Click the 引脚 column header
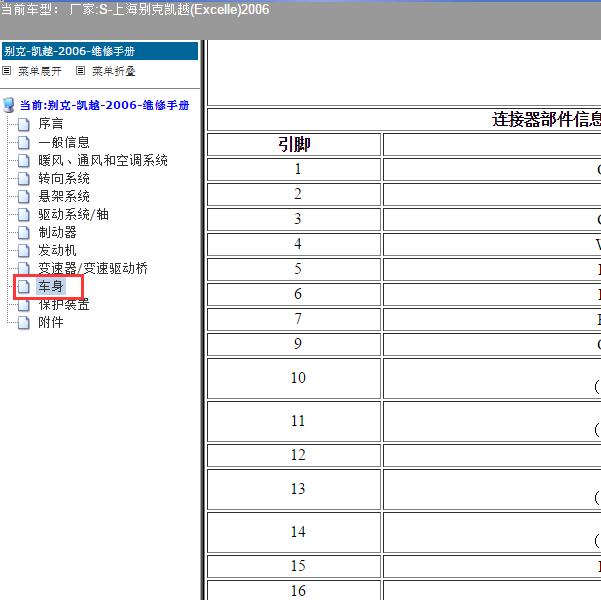The height and width of the screenshot is (600, 601). (x=294, y=145)
